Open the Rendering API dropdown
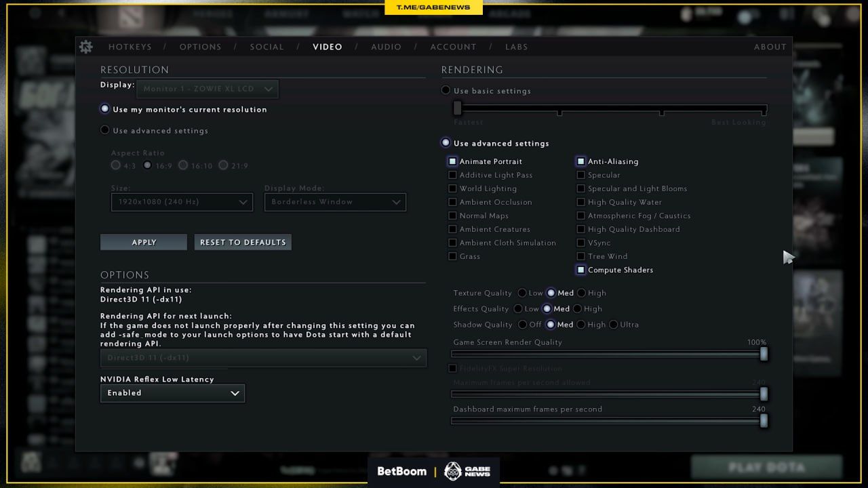The height and width of the screenshot is (488, 868). coord(263,358)
